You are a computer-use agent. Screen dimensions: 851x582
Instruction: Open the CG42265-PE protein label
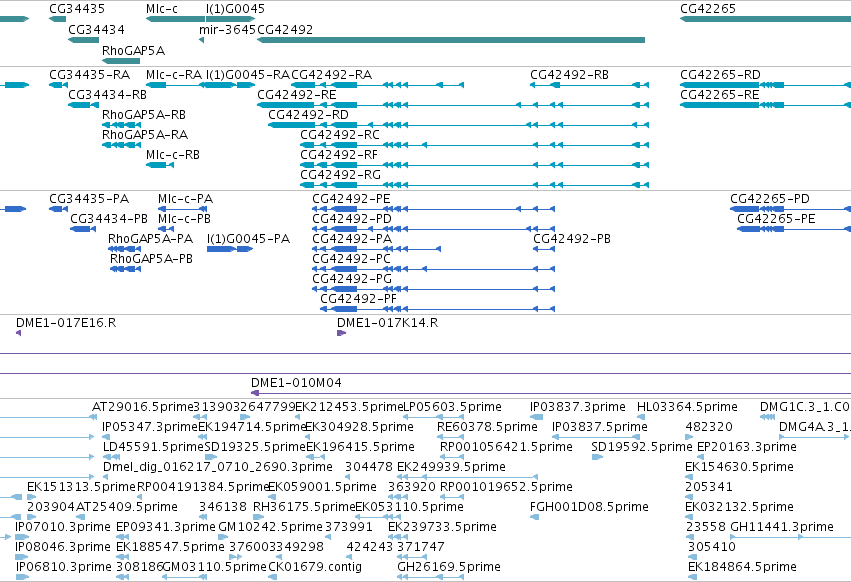(x=776, y=219)
